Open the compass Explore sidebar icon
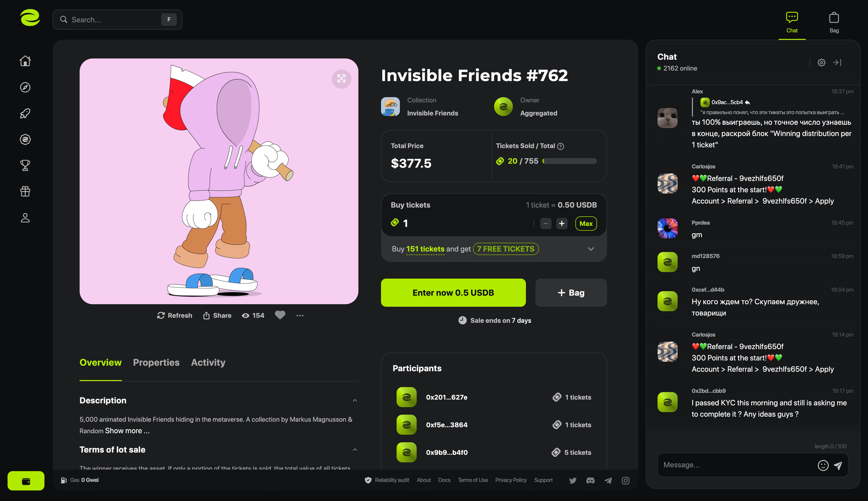The image size is (868, 501). [25, 87]
